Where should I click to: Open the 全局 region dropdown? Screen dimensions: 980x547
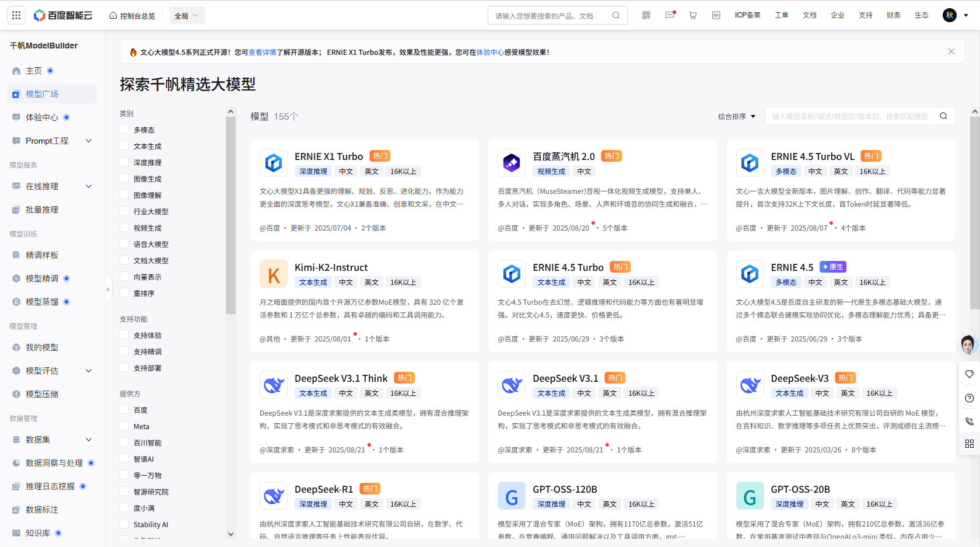click(187, 16)
